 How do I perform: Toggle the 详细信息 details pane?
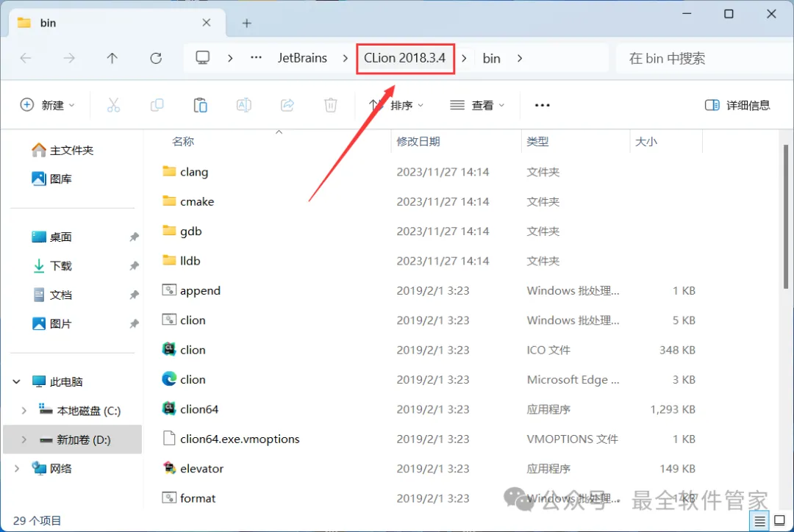click(737, 105)
